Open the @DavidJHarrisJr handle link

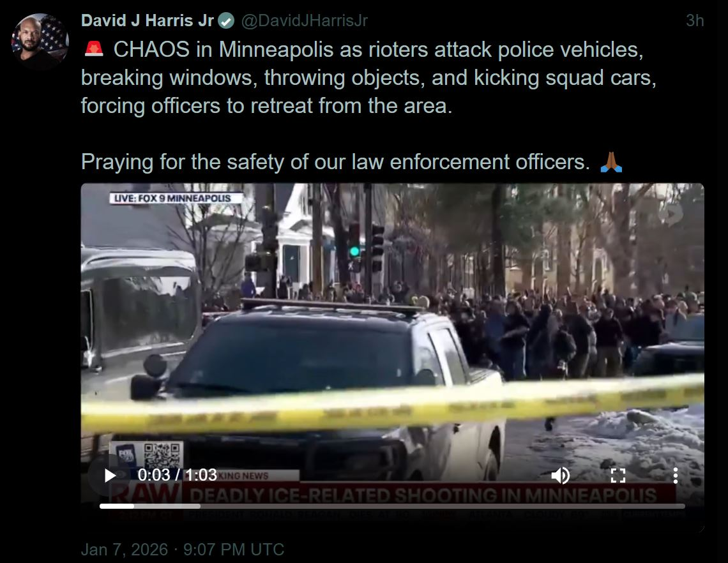[305, 20]
